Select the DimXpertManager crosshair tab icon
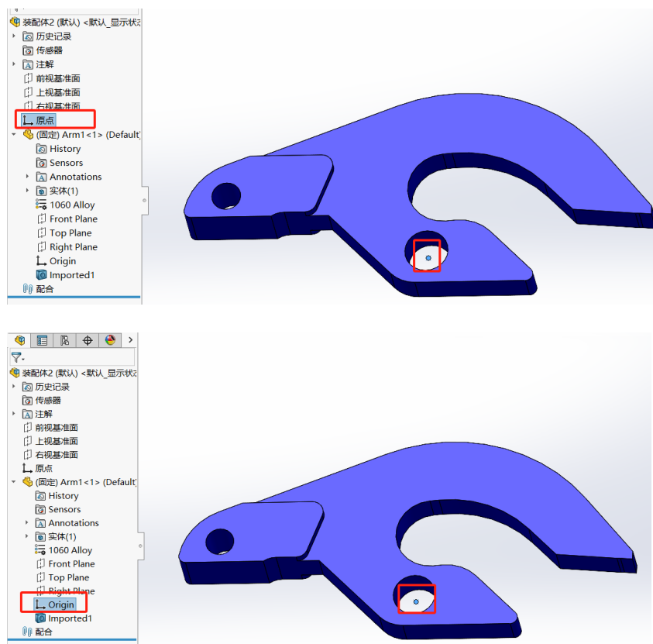This screenshot has width=653, height=644. (x=88, y=340)
